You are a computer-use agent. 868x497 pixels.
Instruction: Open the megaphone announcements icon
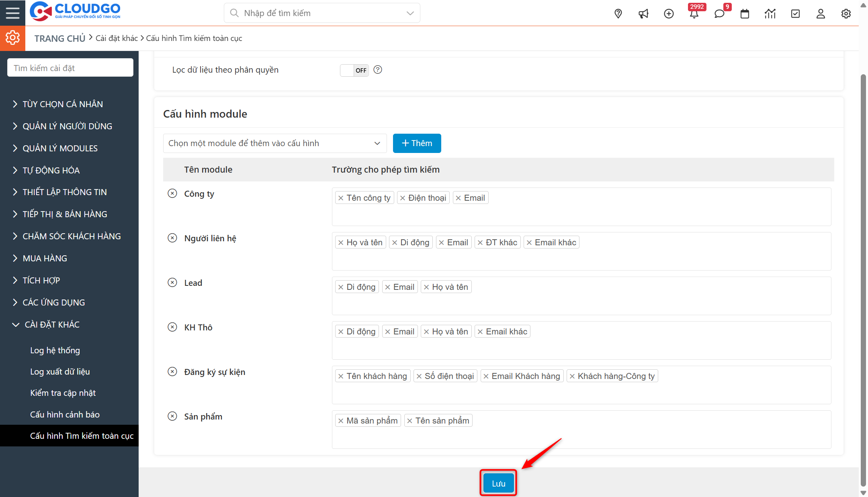643,14
